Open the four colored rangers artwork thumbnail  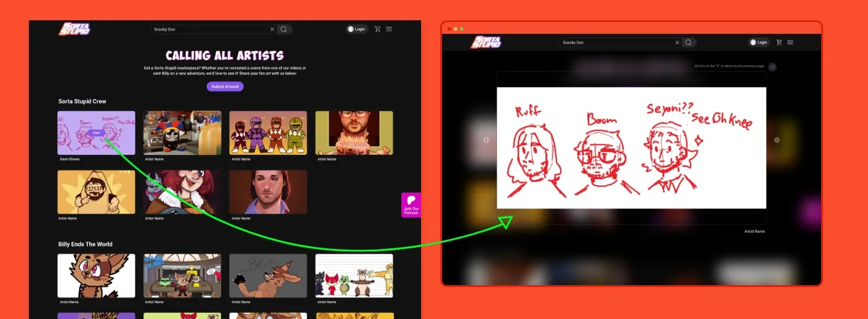268,133
